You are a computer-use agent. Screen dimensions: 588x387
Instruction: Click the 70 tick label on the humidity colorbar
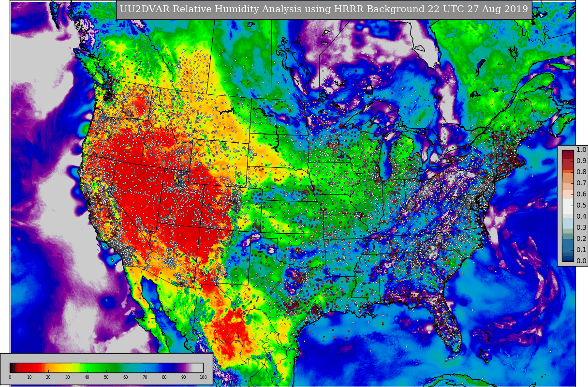(145, 377)
